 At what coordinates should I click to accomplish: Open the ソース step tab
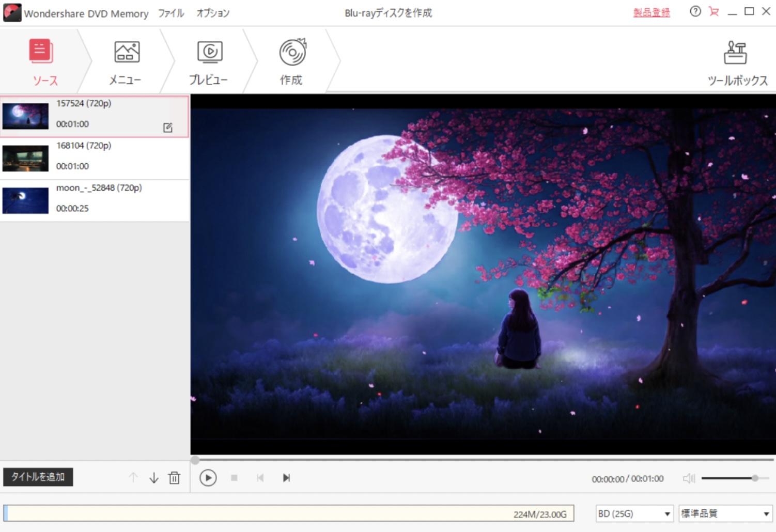pos(44,61)
